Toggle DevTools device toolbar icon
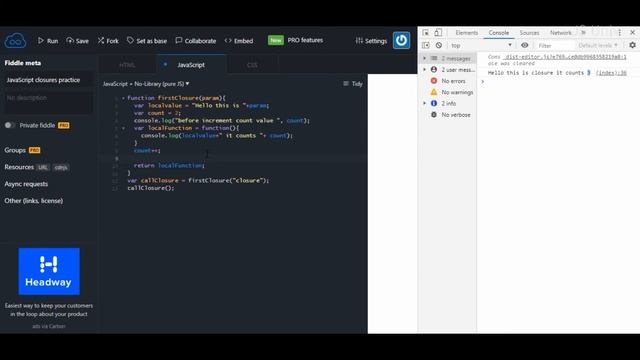 pos(438,33)
